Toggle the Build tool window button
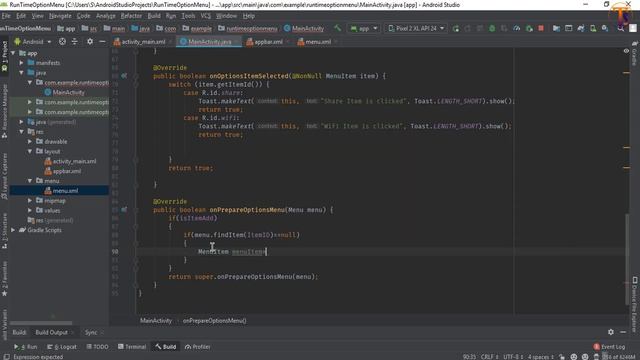Viewport: 640px width, 360px height. pyautogui.click(x=165, y=347)
